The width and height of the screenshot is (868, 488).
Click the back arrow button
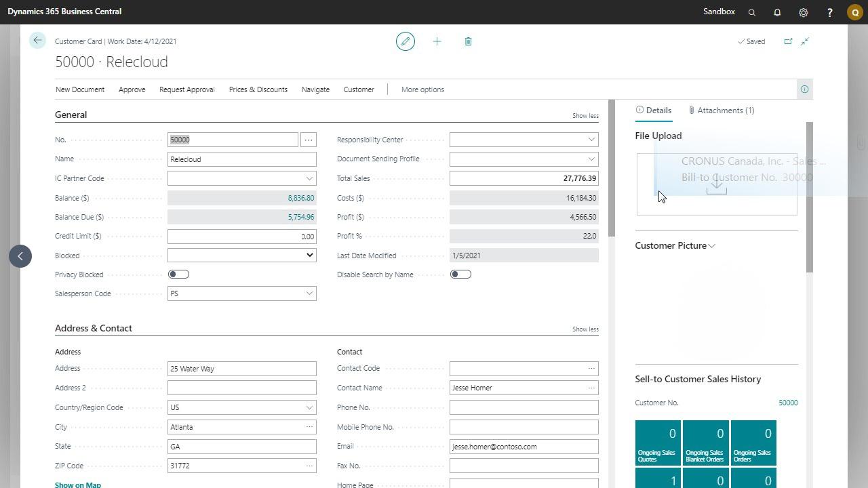point(37,41)
